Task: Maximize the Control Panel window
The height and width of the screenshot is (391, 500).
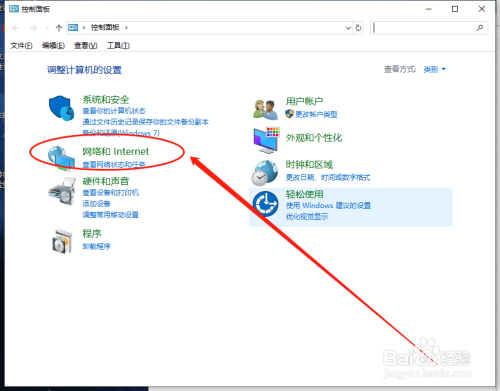Action: click(x=455, y=9)
